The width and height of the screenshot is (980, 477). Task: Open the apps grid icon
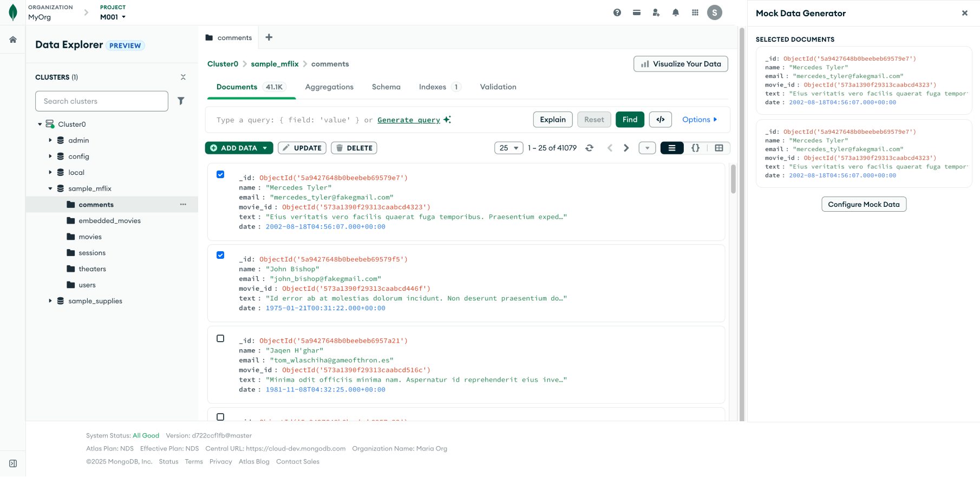coord(695,12)
